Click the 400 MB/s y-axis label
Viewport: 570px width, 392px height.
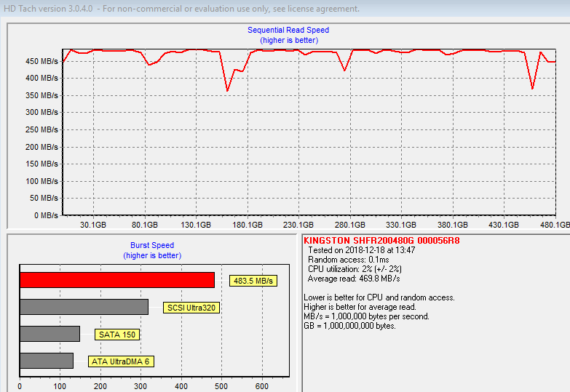[x=41, y=78]
